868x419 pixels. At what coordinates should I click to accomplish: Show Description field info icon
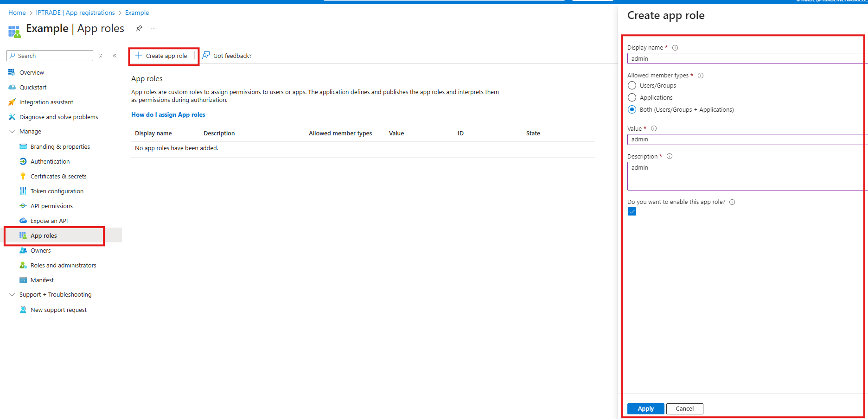click(x=670, y=156)
